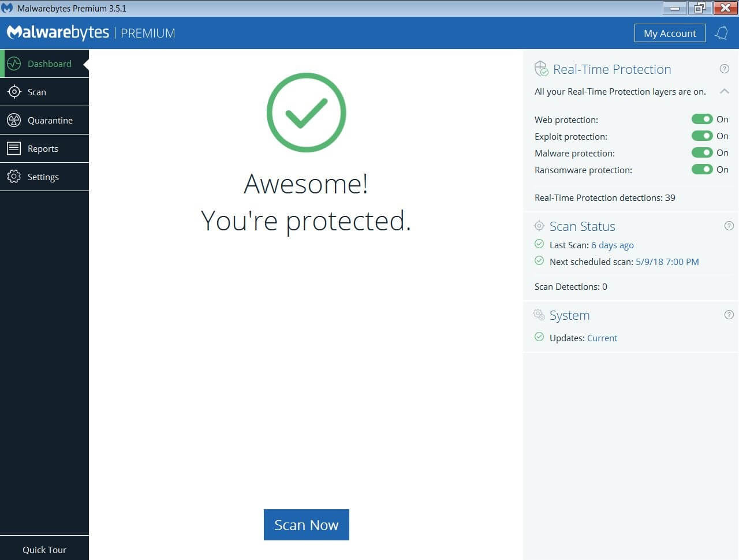This screenshot has width=739, height=560.
Task: Click 'Scan Detections: 0' text
Action: click(x=571, y=286)
